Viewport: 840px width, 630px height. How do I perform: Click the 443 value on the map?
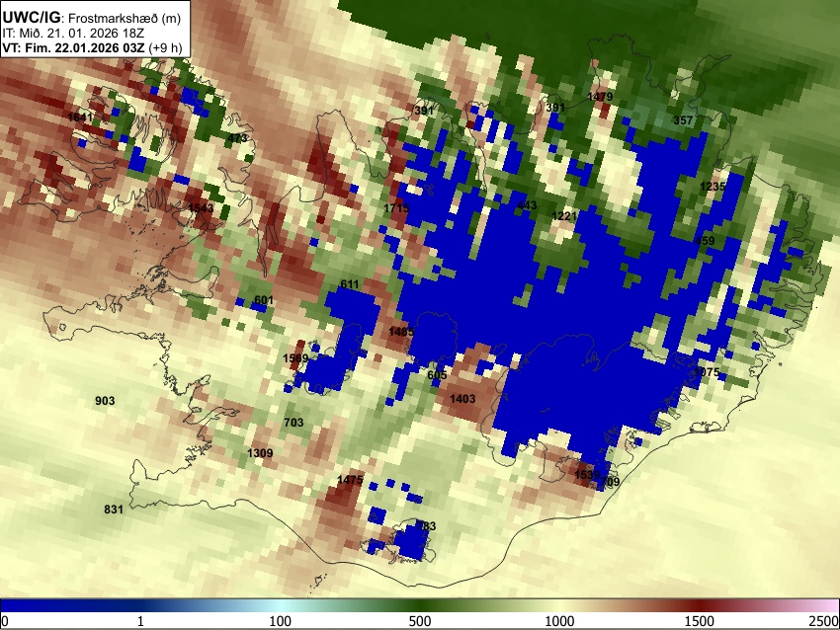pos(527,205)
